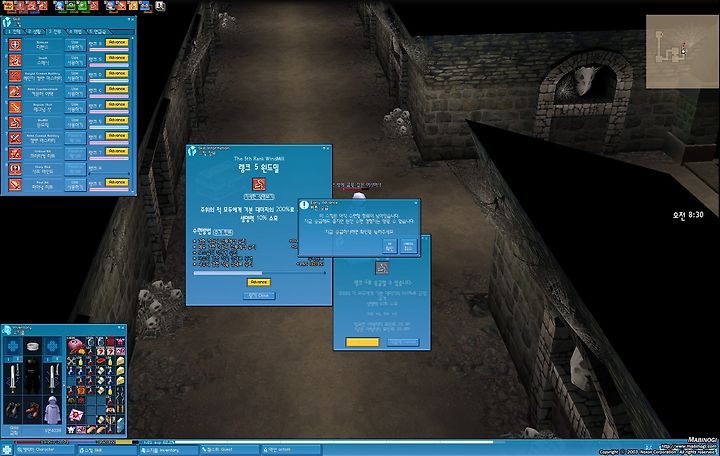Switch to the fourth tab in Skill window
The width and height of the screenshot is (720, 456).
coord(76,32)
